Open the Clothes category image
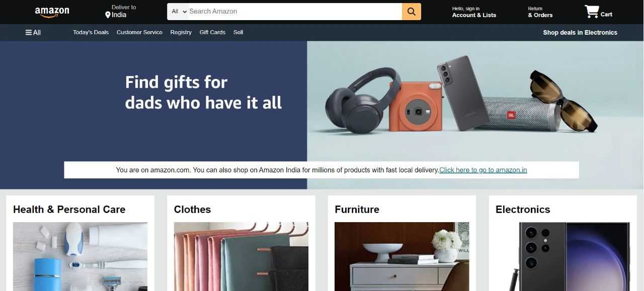 (241, 256)
